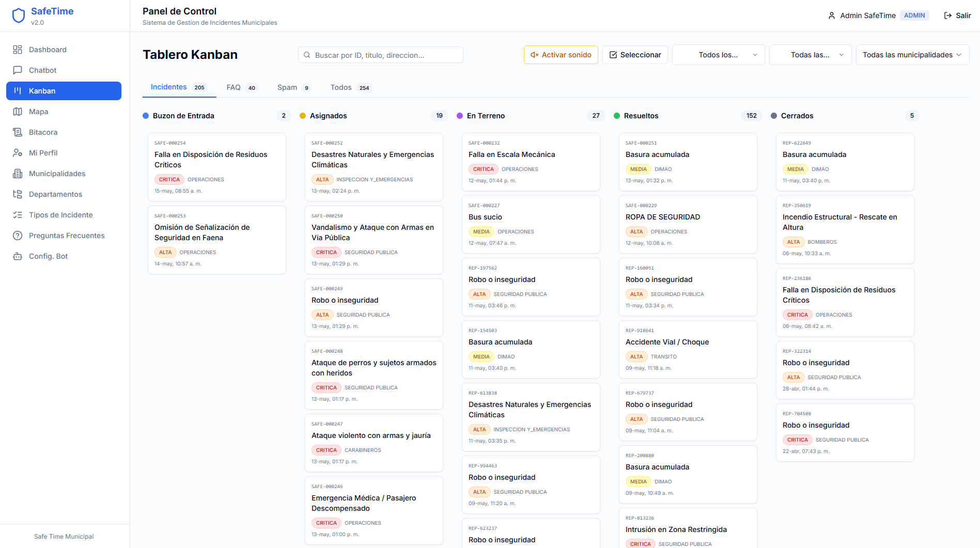The image size is (980, 548).
Task: Click gray dot of Cerrados column
Action: click(774, 116)
